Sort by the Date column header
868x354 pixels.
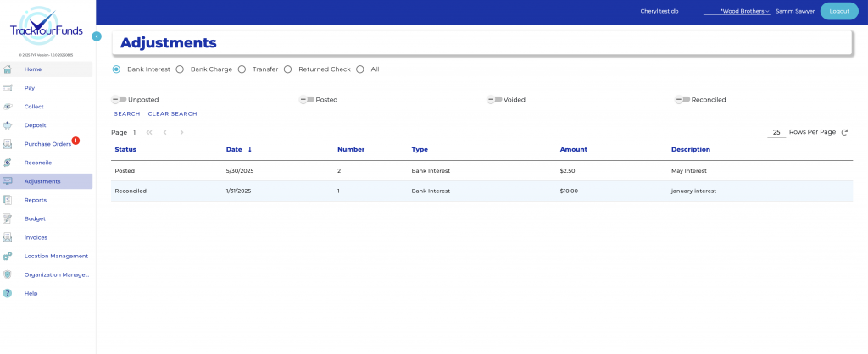coord(234,149)
